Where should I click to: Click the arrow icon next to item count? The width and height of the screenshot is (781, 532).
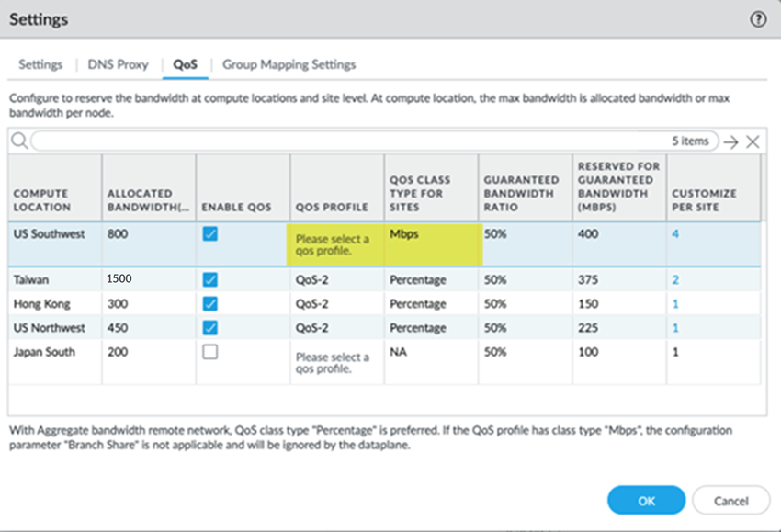pos(730,141)
